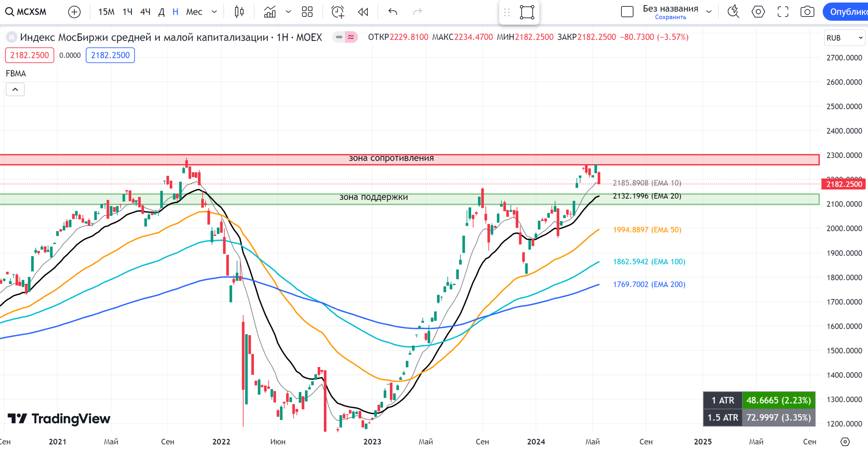Open the candlestick chart type selector
The height and width of the screenshot is (450, 868).
click(239, 12)
